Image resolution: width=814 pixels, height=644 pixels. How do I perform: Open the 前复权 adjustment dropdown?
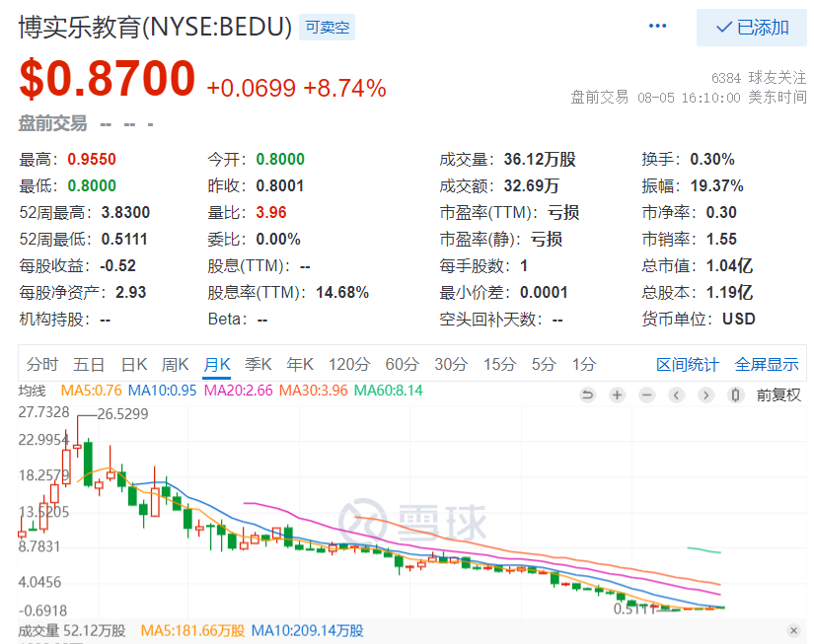[x=778, y=395]
